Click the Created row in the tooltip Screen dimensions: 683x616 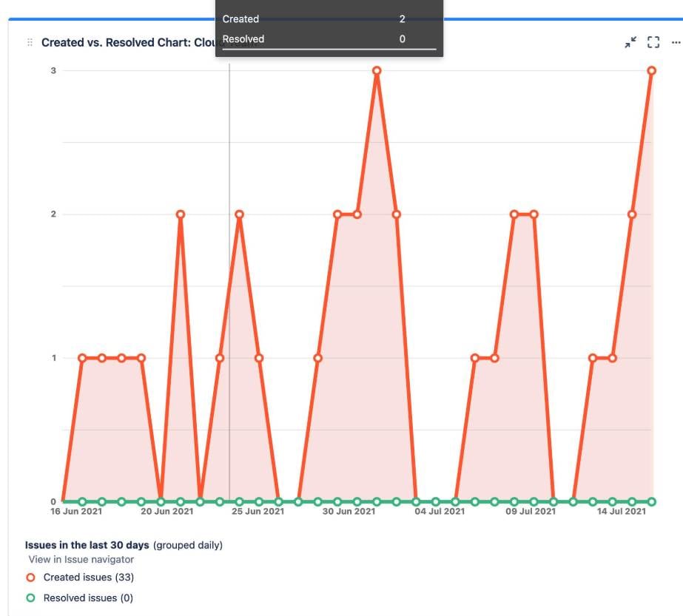point(329,19)
